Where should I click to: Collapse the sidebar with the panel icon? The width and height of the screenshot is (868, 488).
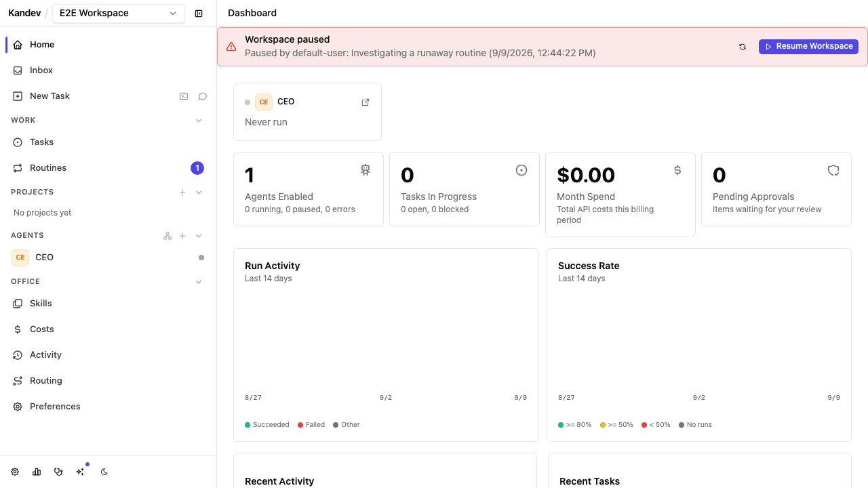coord(199,14)
